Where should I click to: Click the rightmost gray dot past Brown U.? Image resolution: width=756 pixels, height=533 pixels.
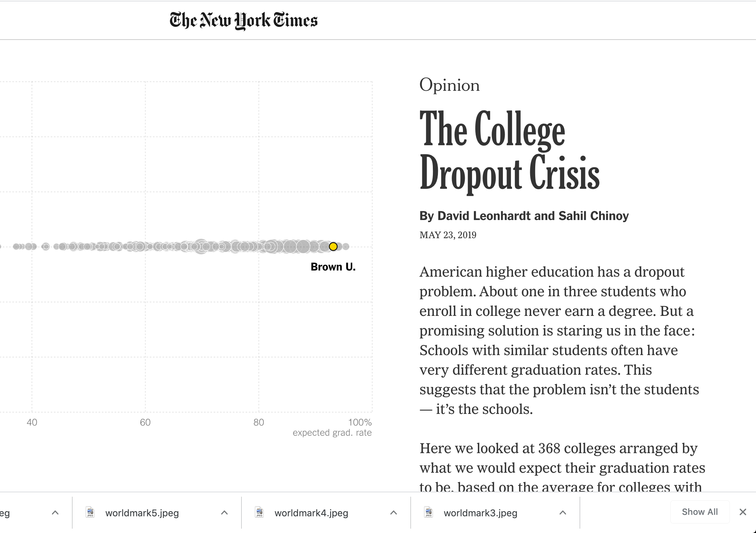tap(346, 247)
